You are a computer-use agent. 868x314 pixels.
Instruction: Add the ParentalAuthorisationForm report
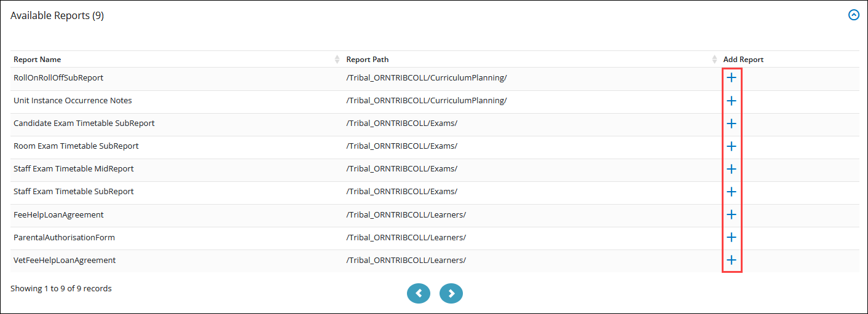coord(732,237)
